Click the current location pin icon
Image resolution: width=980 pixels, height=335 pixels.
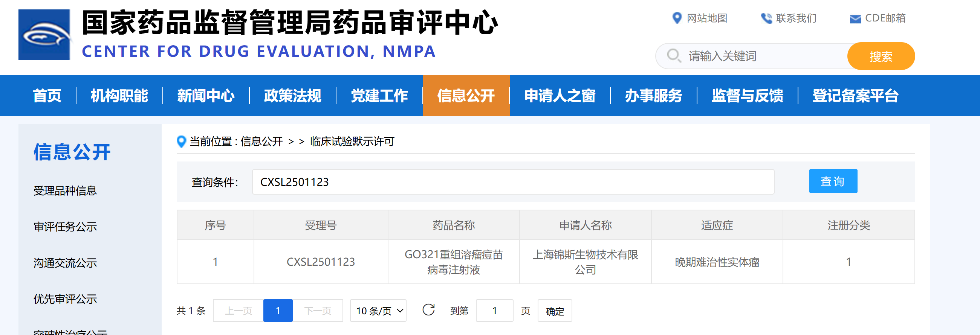(x=182, y=142)
